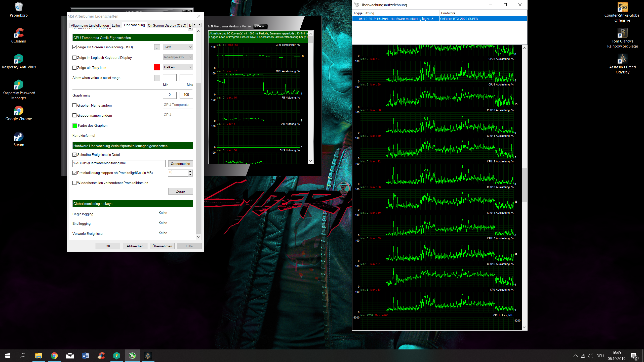Click MSI Afterburner taskbar icon
This screenshot has width=644, height=362.
click(x=132, y=355)
